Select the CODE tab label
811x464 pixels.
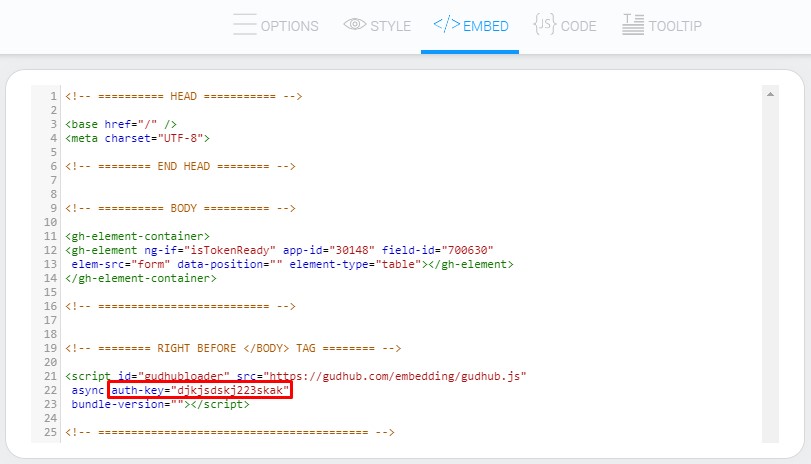(x=578, y=26)
